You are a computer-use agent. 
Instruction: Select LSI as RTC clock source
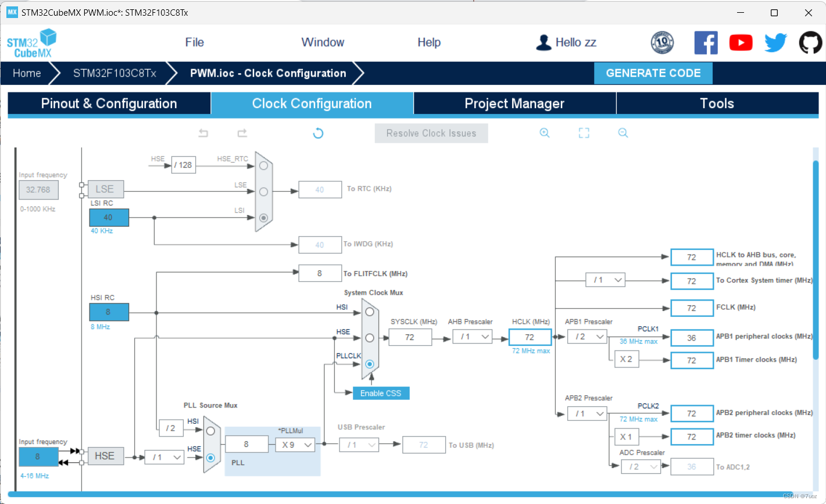click(264, 217)
